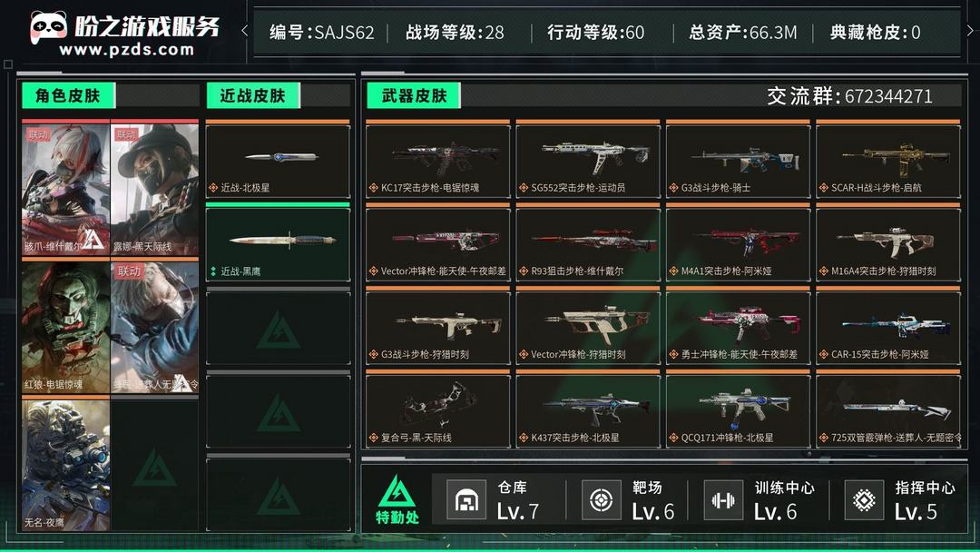Select the 近战-黑鹰 dagger skin
980x552 pixels.
pyautogui.click(x=279, y=244)
